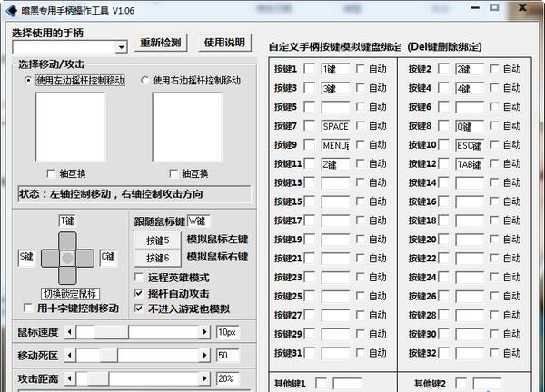545x392 pixels.
Task: Click the 移动死区 value field showing 50
Action: [x=228, y=355]
